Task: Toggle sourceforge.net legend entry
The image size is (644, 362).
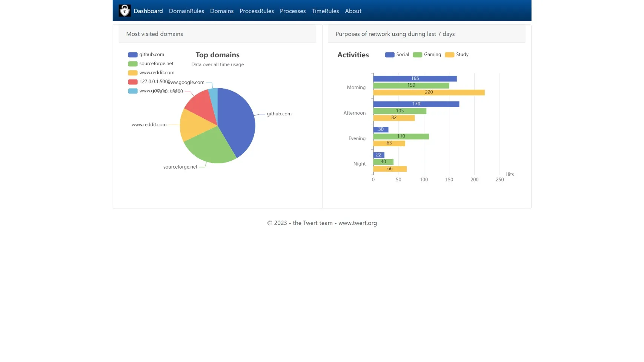Action: [151, 64]
